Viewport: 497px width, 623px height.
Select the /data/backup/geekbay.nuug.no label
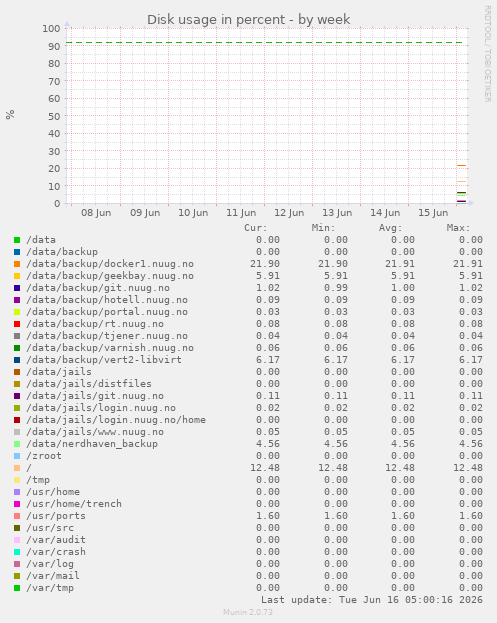110,276
